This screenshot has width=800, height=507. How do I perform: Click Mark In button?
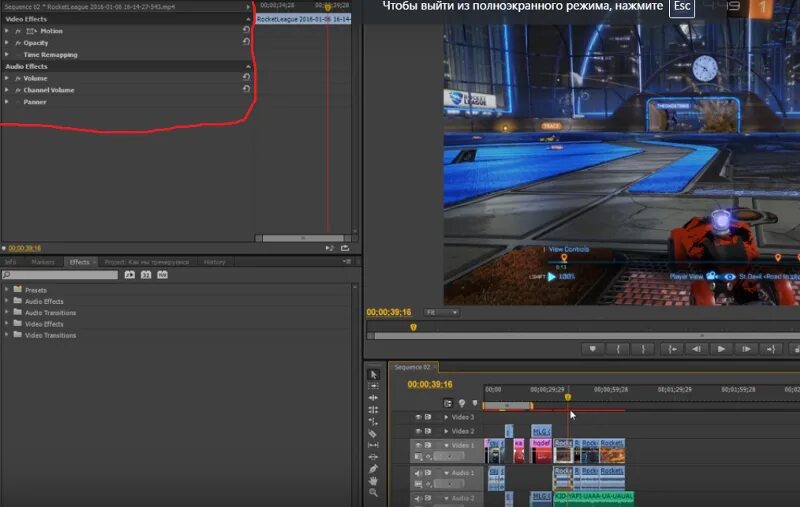[x=618, y=349]
